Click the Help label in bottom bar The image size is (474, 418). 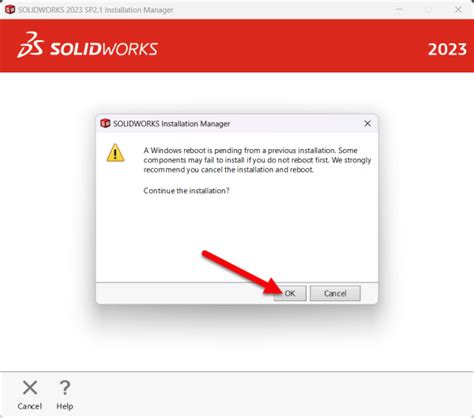65,406
